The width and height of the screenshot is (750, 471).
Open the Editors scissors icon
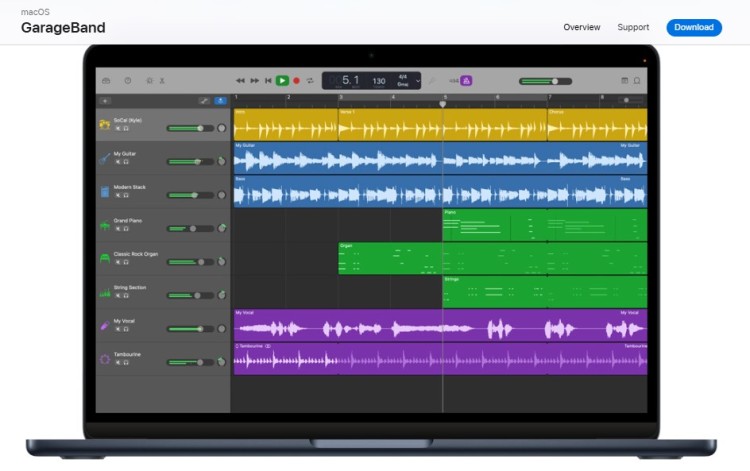162,81
